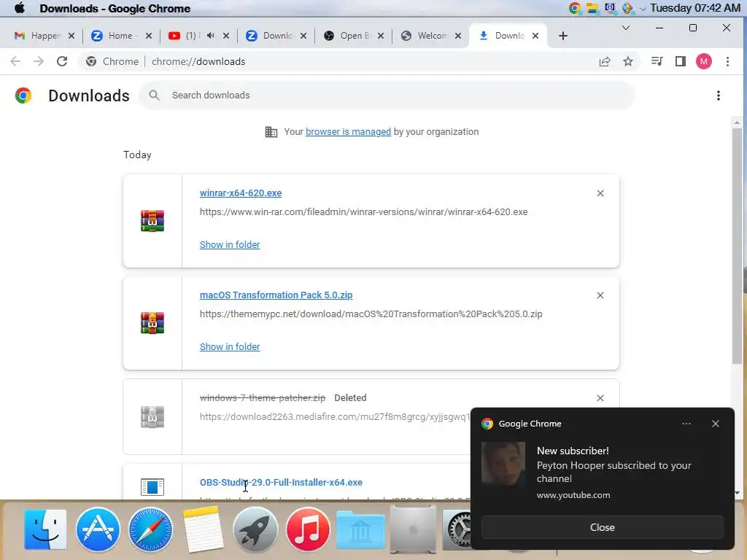
Task: Expand the tab search chevron
Action: click(x=626, y=28)
